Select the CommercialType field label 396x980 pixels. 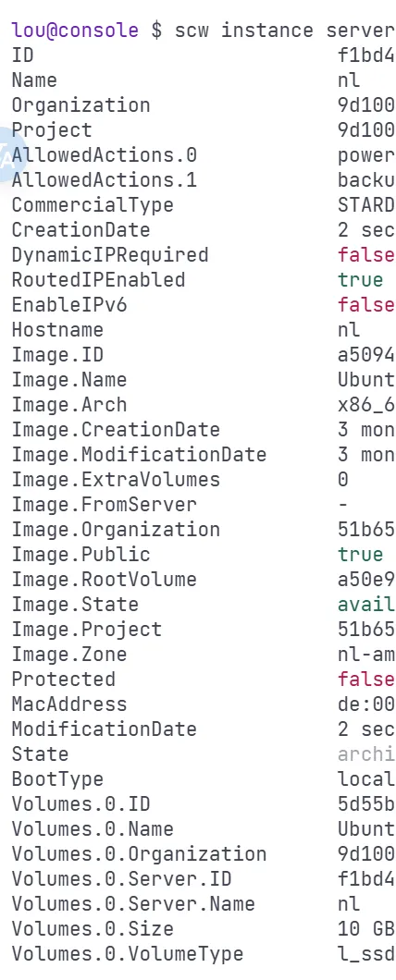pyautogui.click(x=93, y=205)
